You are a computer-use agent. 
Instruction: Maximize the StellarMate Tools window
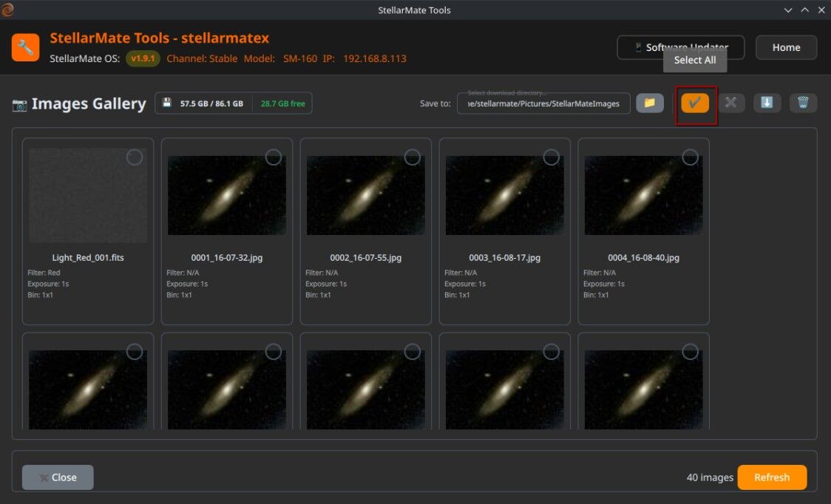click(x=804, y=10)
